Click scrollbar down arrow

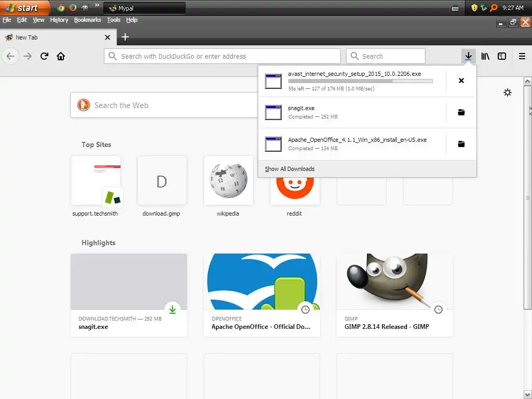coord(527,395)
